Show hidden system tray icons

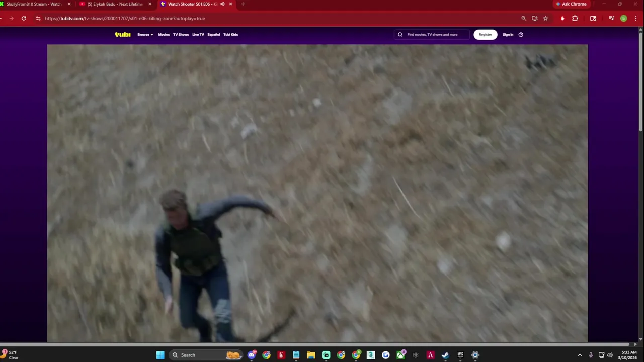pyautogui.click(x=580, y=355)
